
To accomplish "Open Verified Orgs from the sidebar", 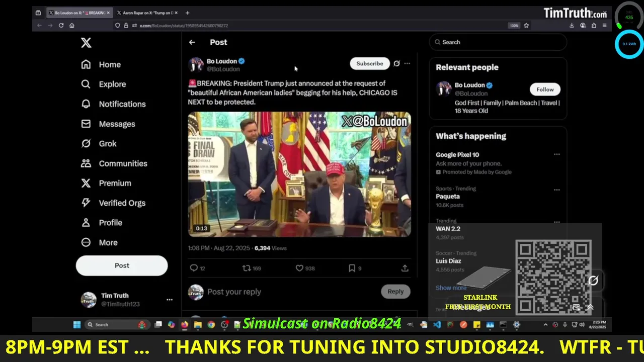I will click(113, 203).
